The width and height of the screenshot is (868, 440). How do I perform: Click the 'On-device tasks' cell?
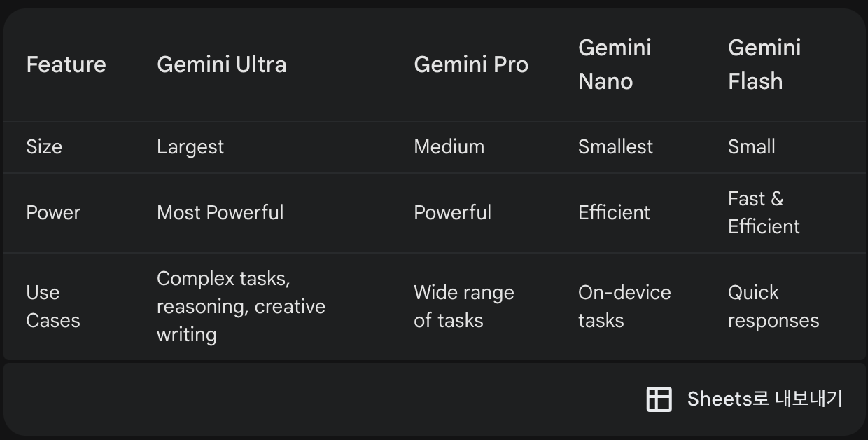(x=624, y=306)
